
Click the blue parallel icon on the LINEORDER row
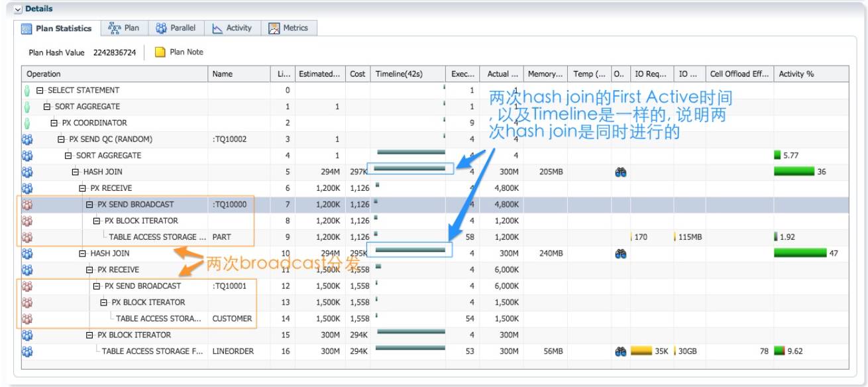point(27,351)
